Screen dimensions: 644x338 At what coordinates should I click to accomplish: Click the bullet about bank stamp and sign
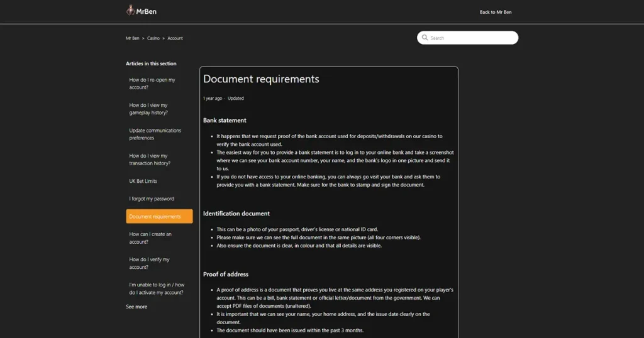click(x=328, y=181)
